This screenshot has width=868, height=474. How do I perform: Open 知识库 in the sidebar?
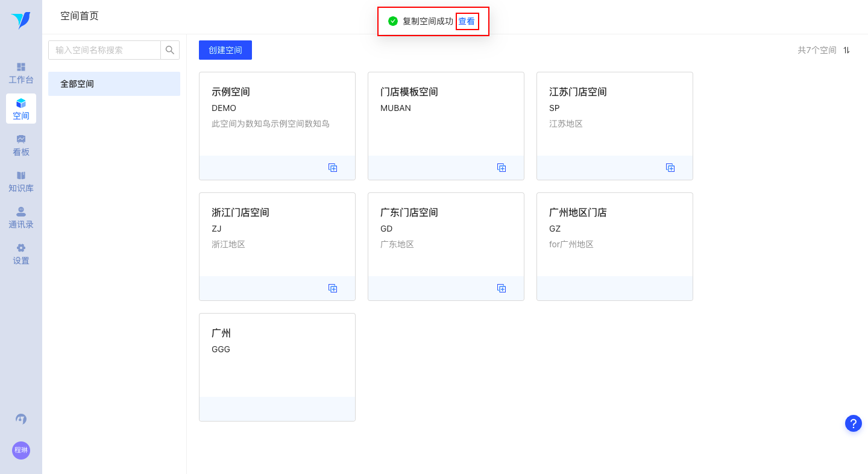(x=21, y=182)
